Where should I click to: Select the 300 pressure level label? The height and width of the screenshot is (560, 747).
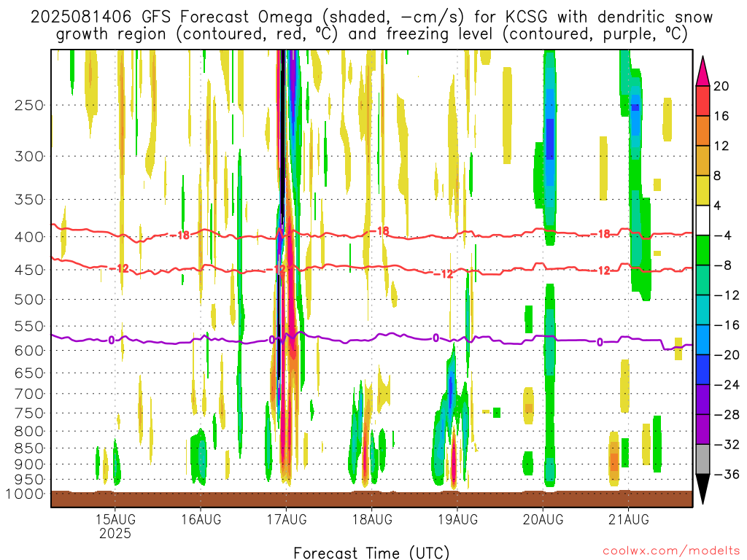tap(29, 156)
